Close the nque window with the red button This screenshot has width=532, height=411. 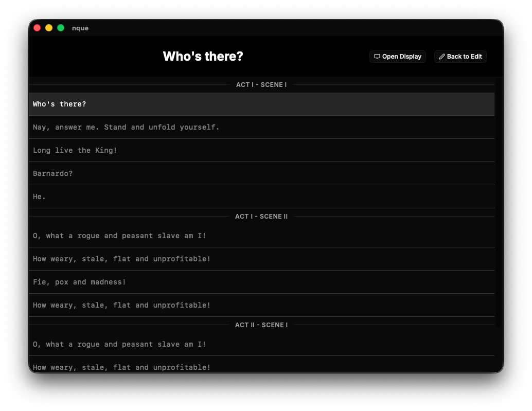(x=38, y=28)
